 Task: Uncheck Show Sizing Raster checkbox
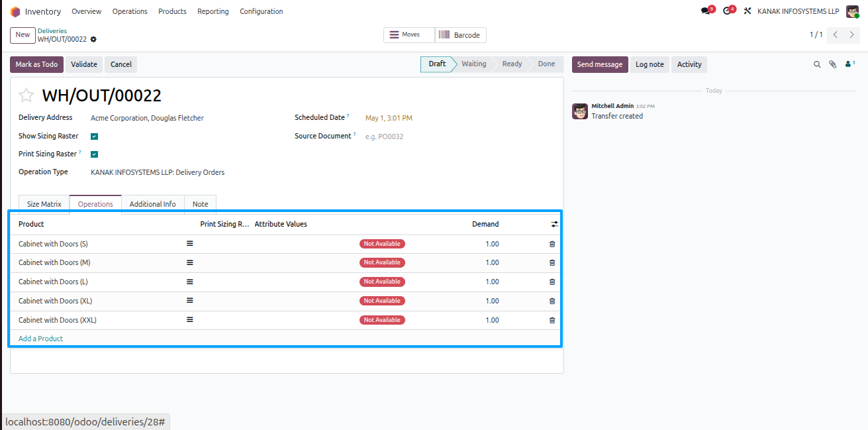[95, 136]
